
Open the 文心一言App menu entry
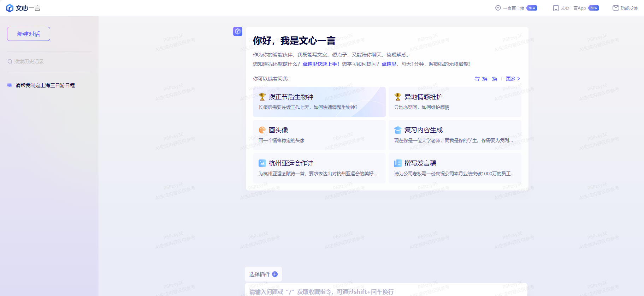click(x=576, y=8)
